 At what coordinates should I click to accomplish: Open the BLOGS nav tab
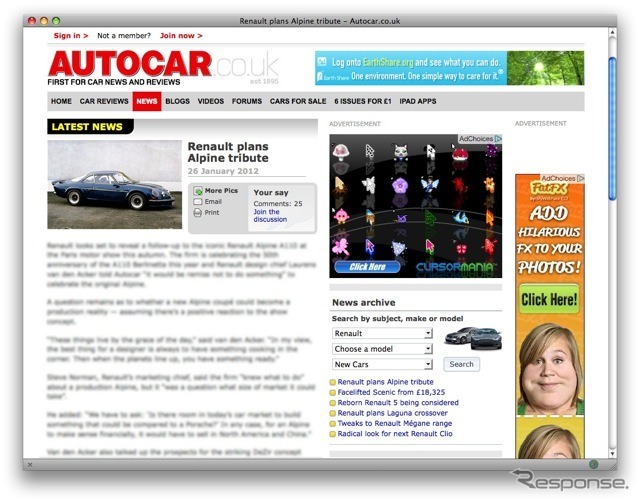178,101
